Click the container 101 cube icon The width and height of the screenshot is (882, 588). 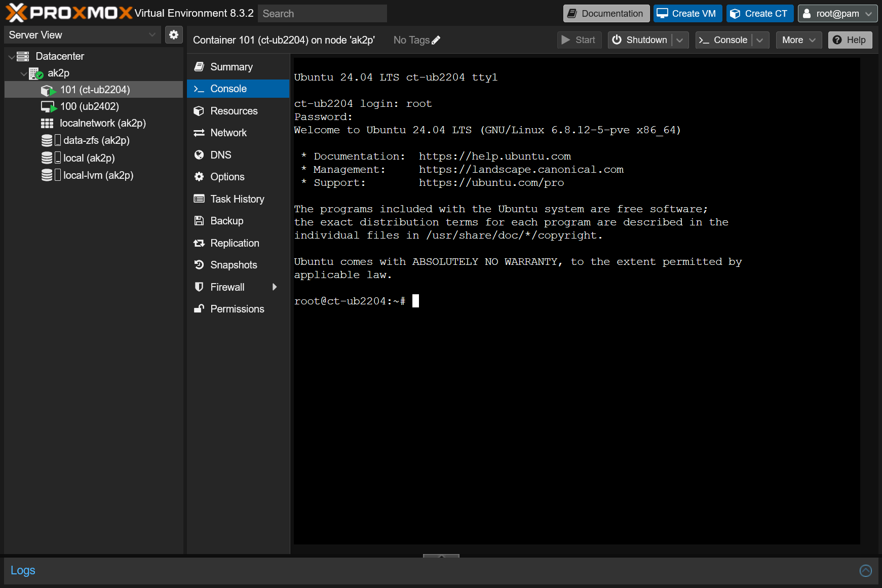point(48,90)
